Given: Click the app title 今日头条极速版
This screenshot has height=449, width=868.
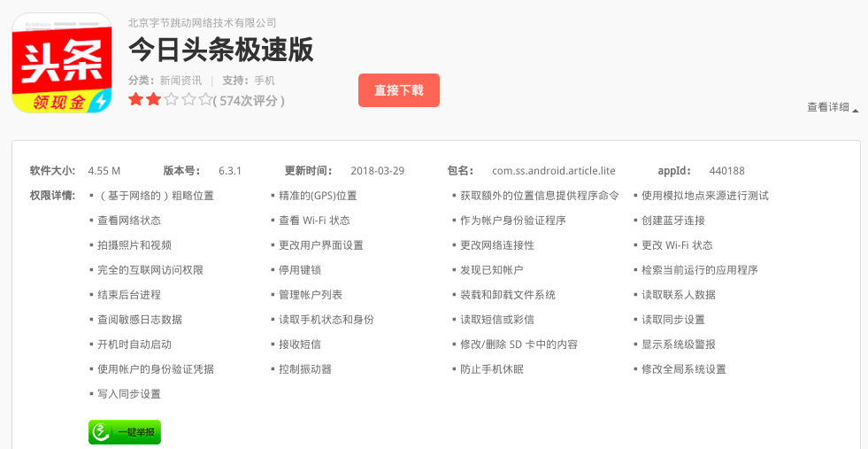Looking at the screenshot, I should [221, 50].
